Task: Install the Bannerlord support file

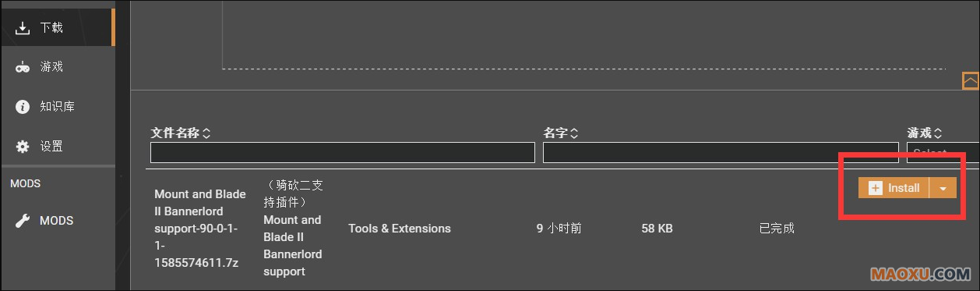Action: pos(894,188)
